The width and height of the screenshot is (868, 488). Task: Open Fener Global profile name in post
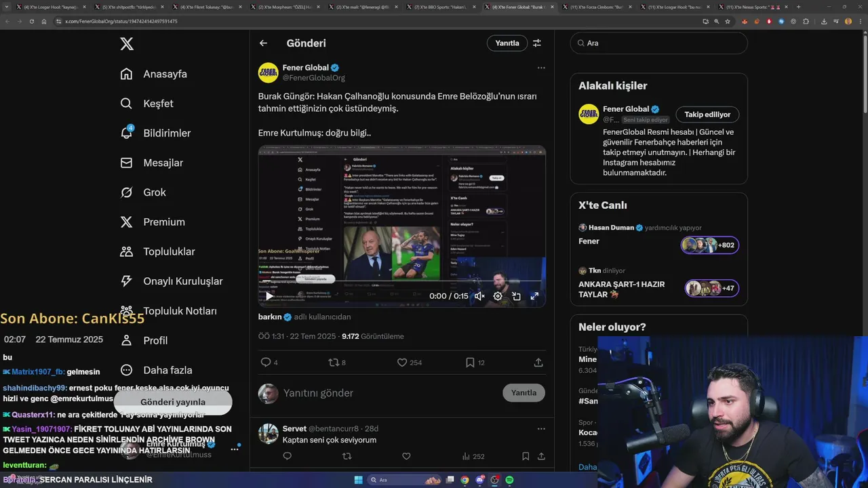tap(305, 68)
